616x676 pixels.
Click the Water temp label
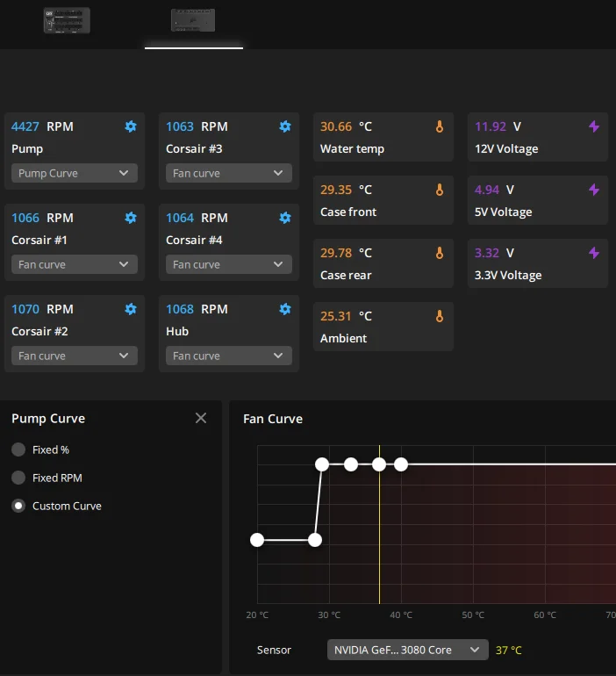click(x=352, y=148)
